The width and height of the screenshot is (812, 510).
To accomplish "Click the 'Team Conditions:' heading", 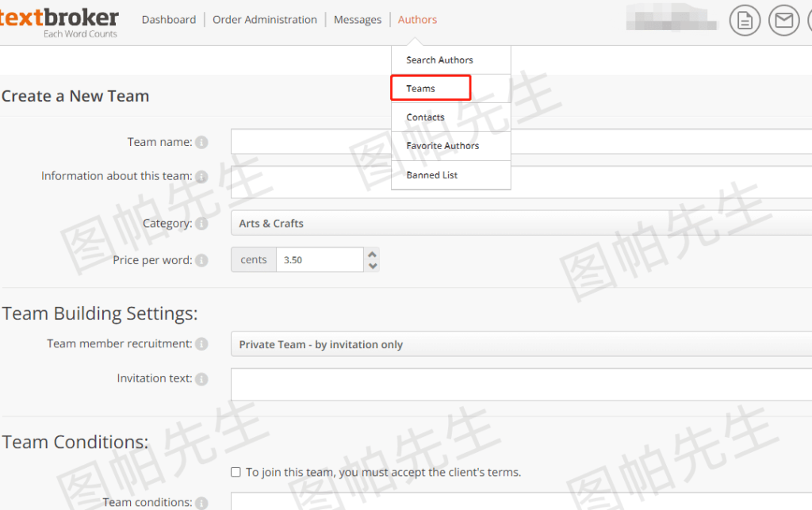I will [75, 442].
